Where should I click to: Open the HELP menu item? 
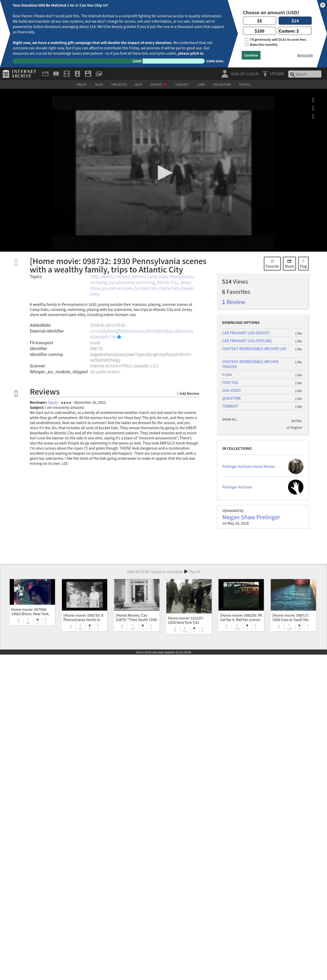tap(138, 84)
